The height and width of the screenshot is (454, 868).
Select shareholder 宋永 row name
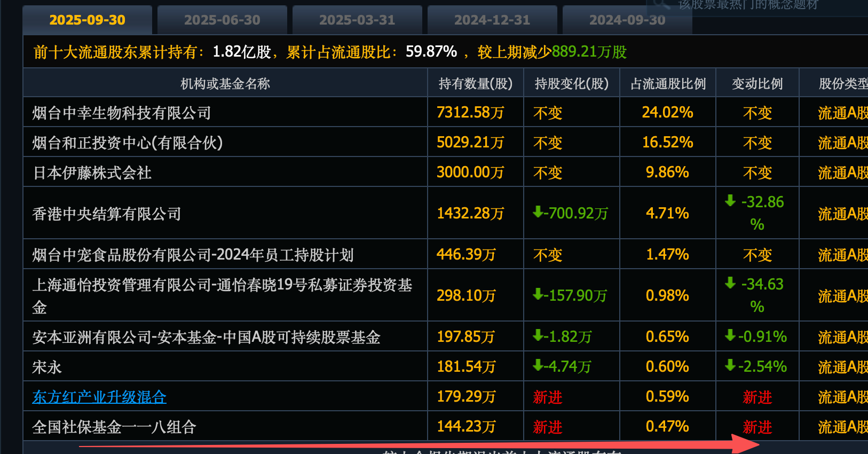point(47,367)
